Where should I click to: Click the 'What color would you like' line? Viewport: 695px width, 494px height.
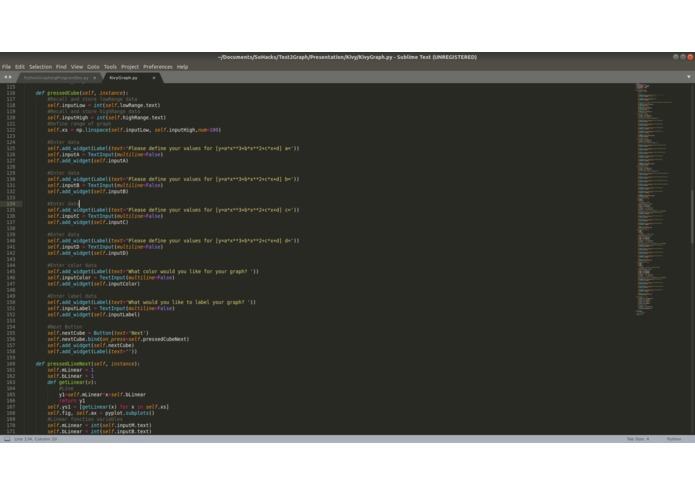click(x=153, y=272)
